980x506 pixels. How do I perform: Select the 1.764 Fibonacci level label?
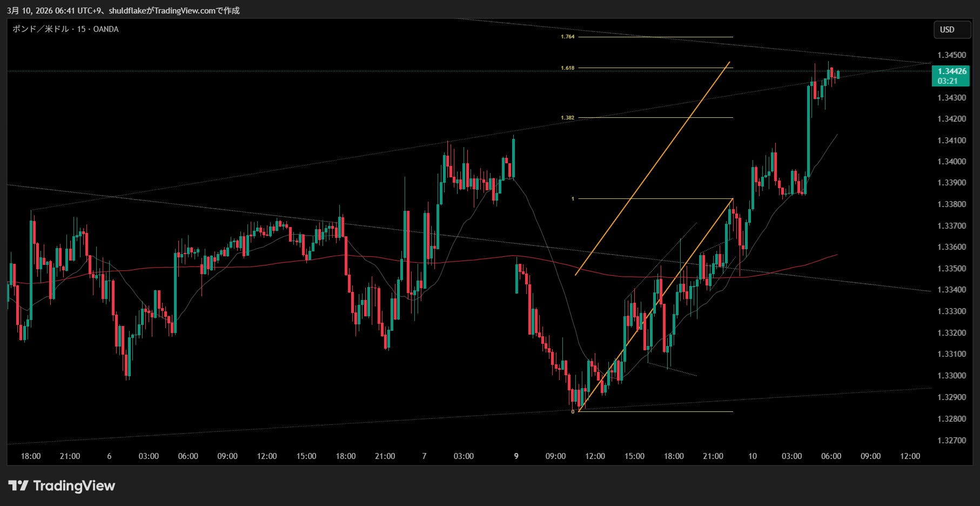coord(567,37)
